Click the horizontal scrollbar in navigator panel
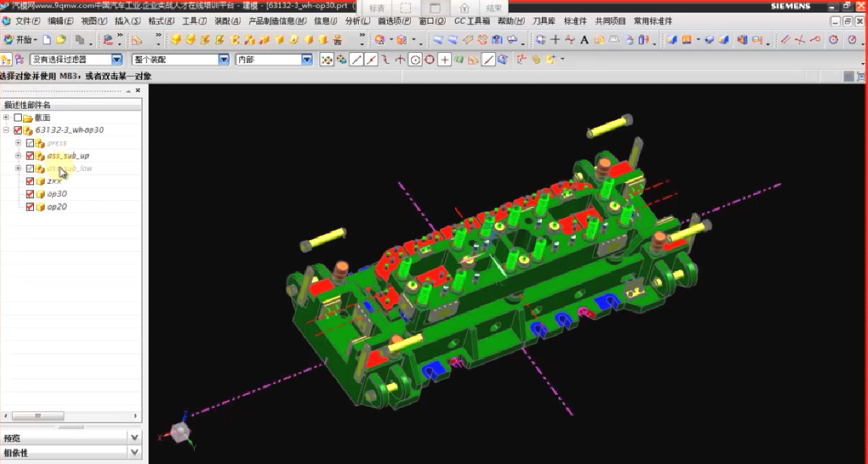The image size is (868, 464). click(38, 416)
